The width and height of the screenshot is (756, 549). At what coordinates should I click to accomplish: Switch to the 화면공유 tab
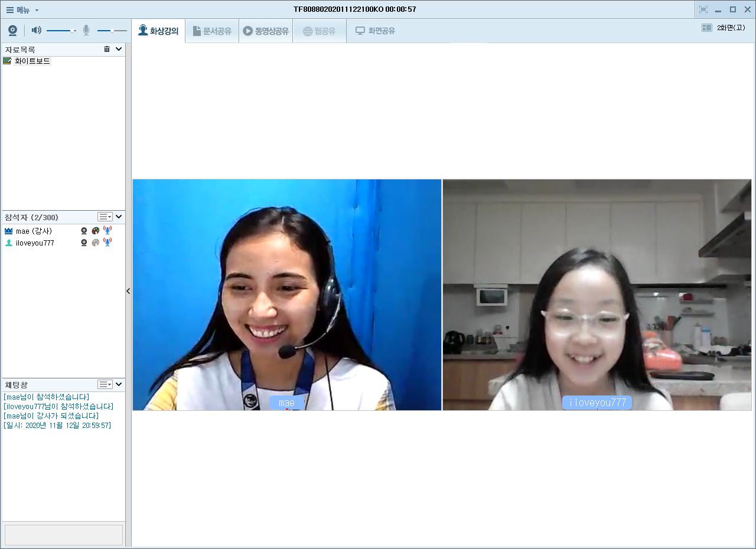point(375,31)
